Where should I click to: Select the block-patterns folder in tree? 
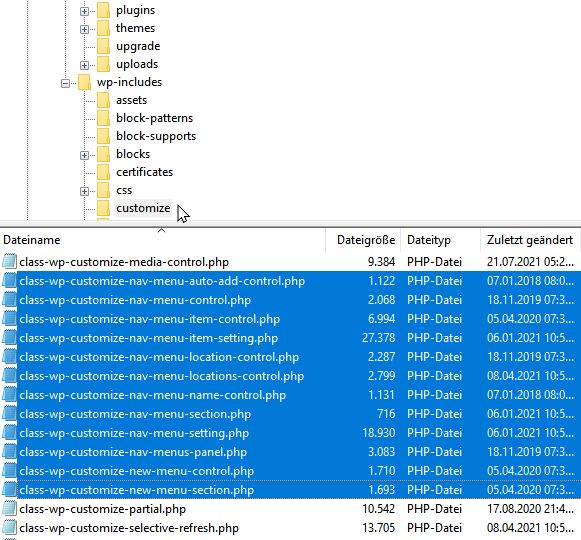click(x=155, y=118)
